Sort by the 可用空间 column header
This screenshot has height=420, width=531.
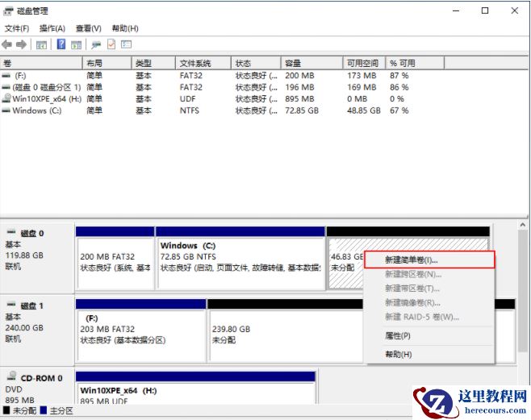[x=365, y=63]
